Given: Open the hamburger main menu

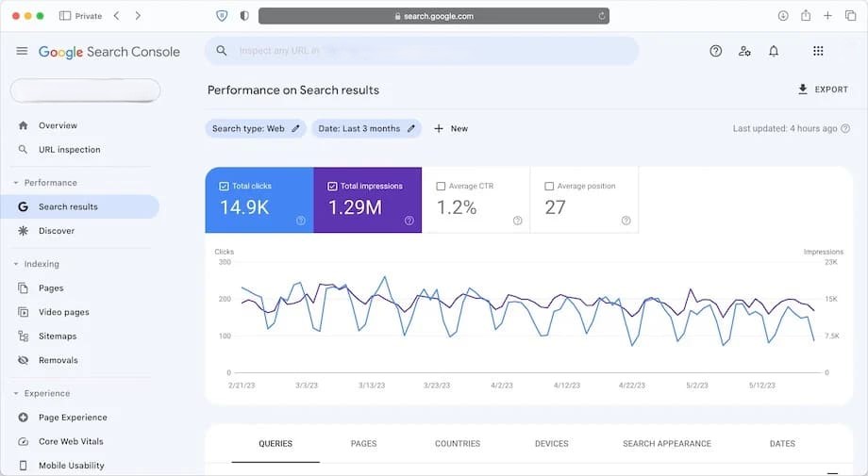Looking at the screenshot, I should (x=22, y=52).
